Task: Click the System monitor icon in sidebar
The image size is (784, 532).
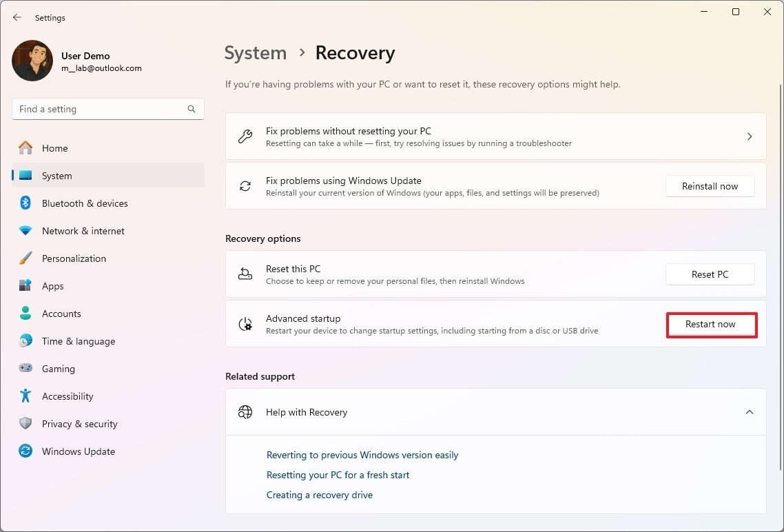Action: (25, 176)
